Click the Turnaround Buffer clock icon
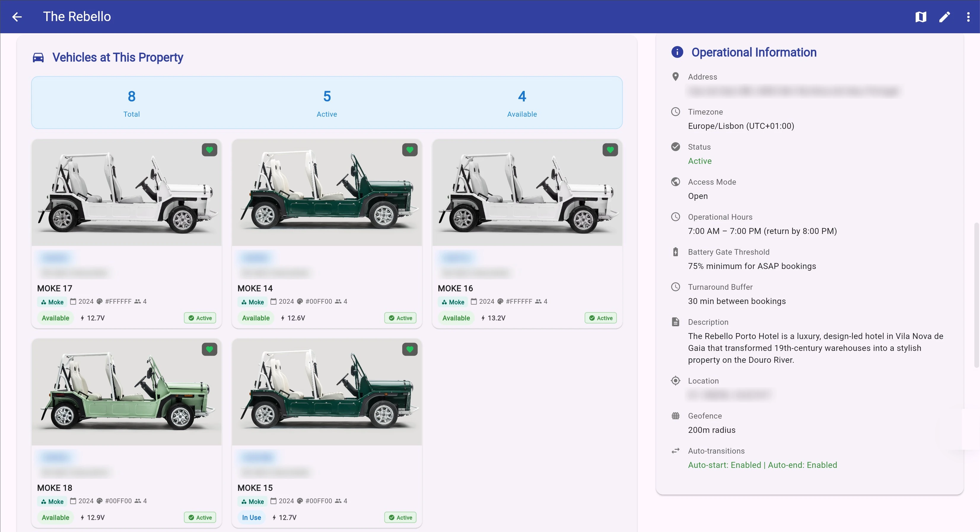 click(676, 287)
